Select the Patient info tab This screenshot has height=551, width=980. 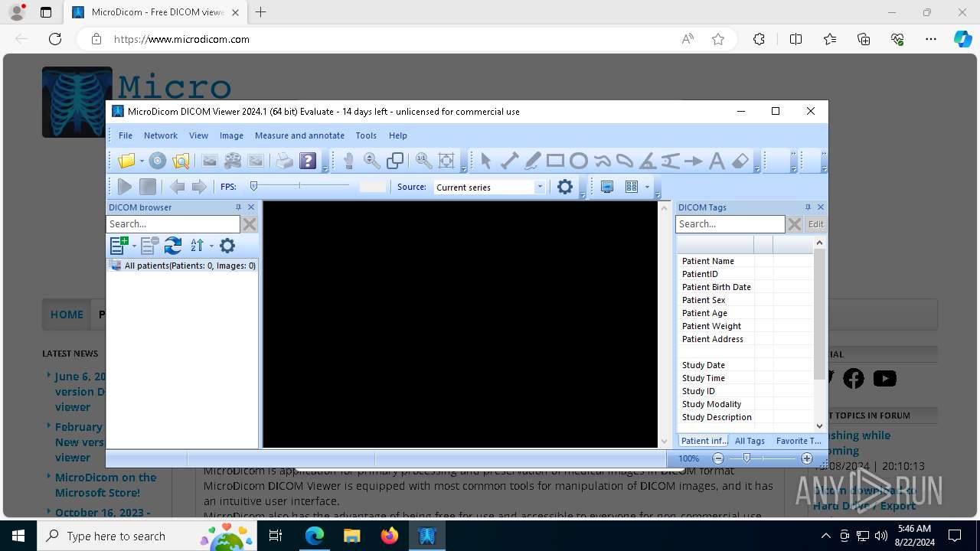click(704, 441)
